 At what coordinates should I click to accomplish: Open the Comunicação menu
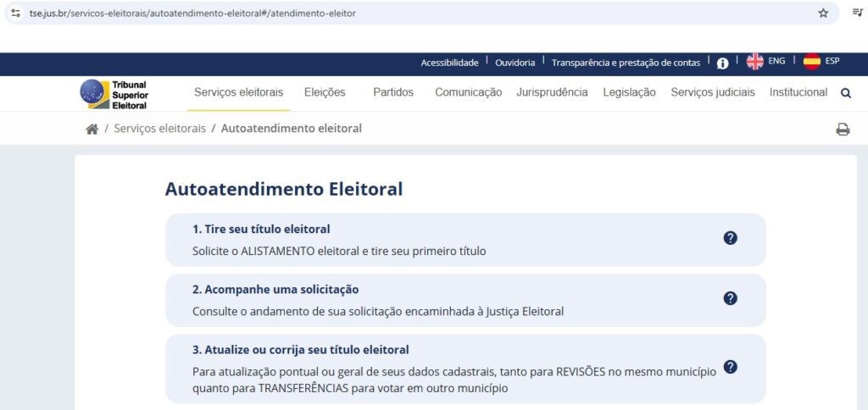[x=468, y=92]
